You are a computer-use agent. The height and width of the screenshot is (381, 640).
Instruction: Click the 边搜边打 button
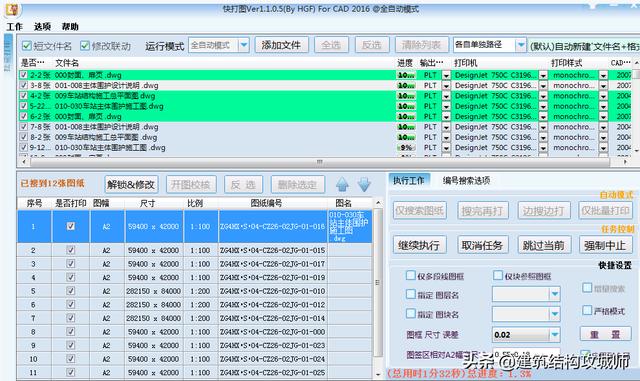(x=544, y=211)
